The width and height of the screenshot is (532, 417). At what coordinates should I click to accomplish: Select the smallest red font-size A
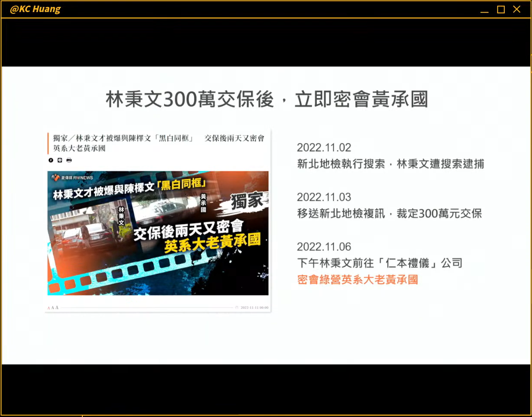click(48, 308)
